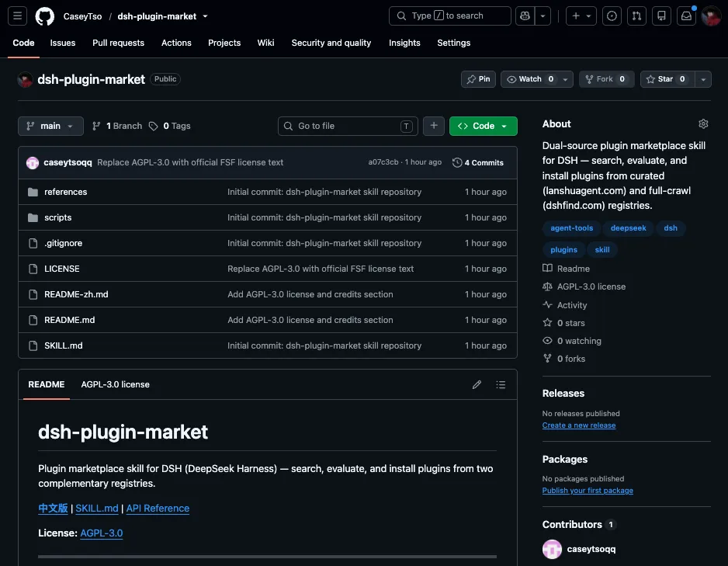
Task: Click the plugins topic tag
Action: tap(563, 250)
